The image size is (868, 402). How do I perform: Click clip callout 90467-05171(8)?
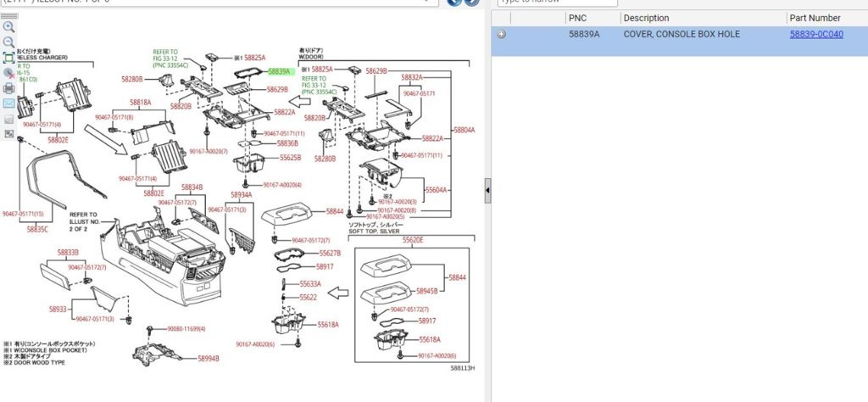coord(114,117)
